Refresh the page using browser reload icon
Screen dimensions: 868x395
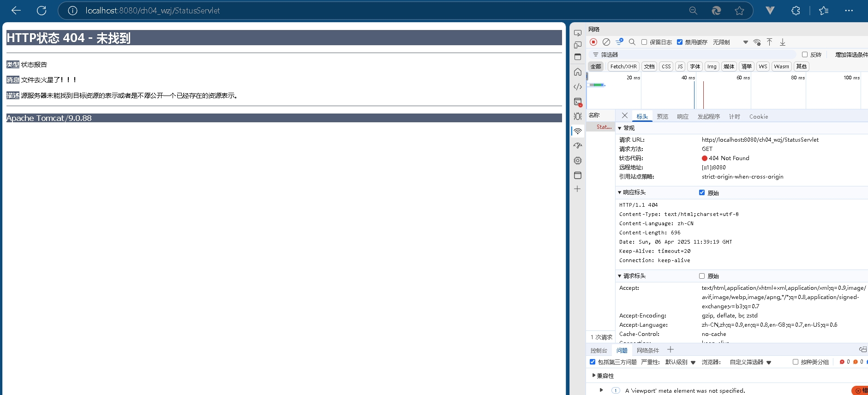click(x=42, y=11)
